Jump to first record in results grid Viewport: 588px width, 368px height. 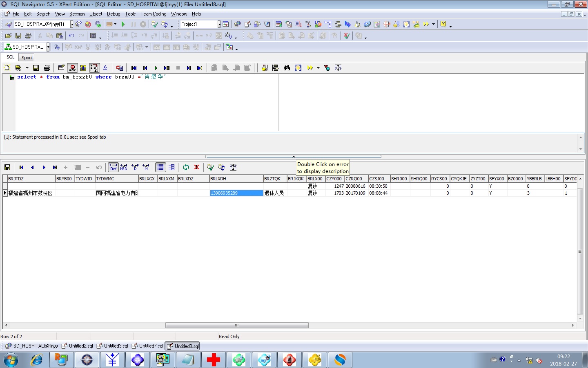(22, 167)
